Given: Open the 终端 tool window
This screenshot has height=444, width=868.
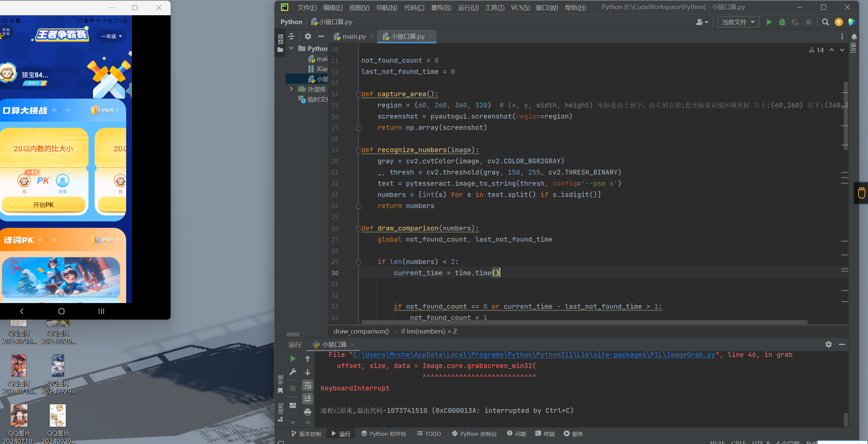Looking at the screenshot, I should click(545, 433).
